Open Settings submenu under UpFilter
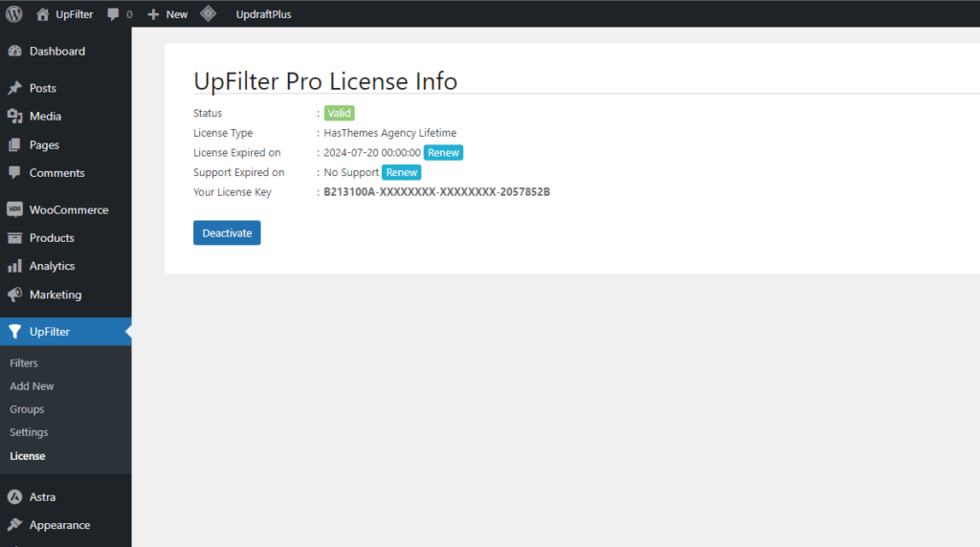This screenshot has height=547, width=980. coord(29,432)
